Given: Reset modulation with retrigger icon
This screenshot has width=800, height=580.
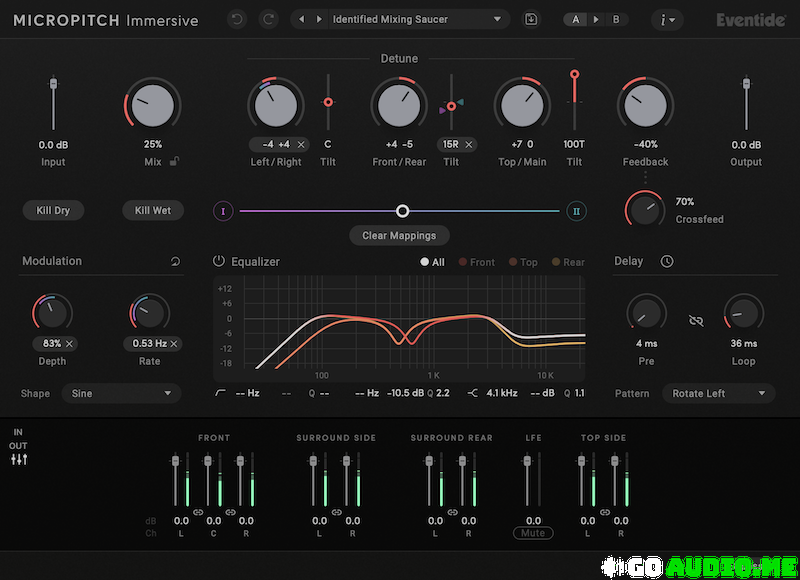Looking at the screenshot, I should pos(175,261).
